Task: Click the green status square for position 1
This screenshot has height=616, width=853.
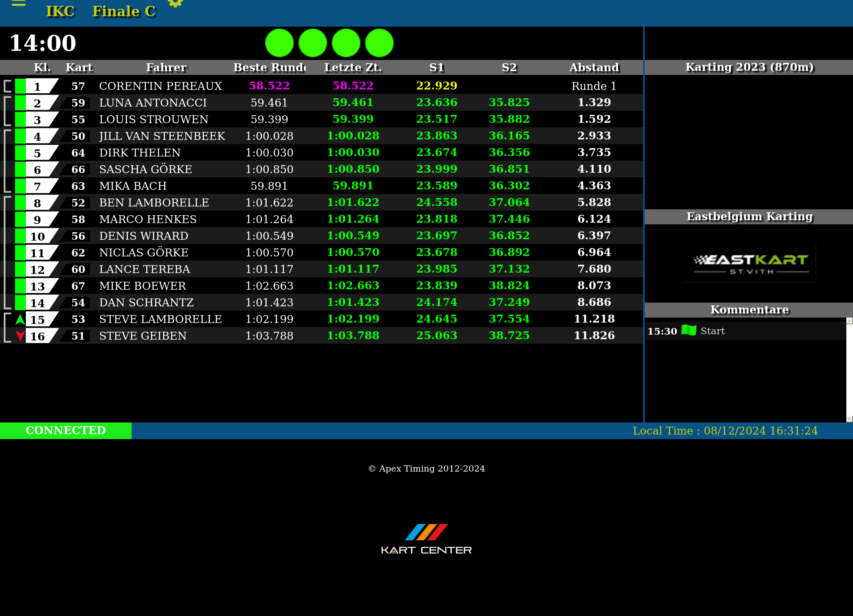Action: coord(20,86)
